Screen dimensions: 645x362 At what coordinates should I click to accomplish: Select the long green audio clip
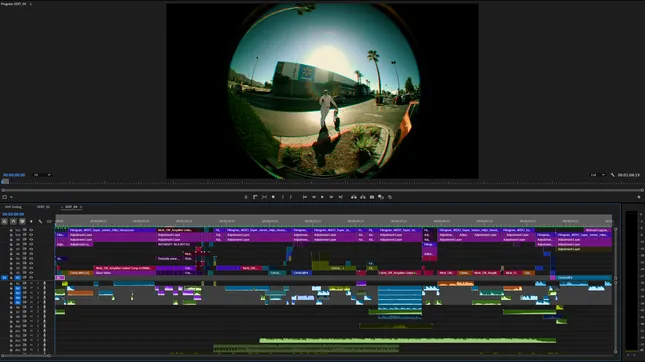click(x=408, y=341)
